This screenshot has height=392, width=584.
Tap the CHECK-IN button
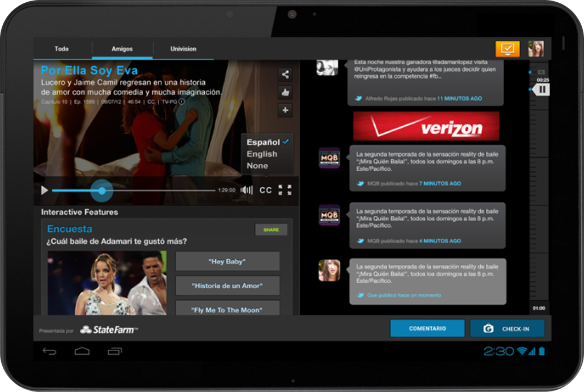[507, 328]
